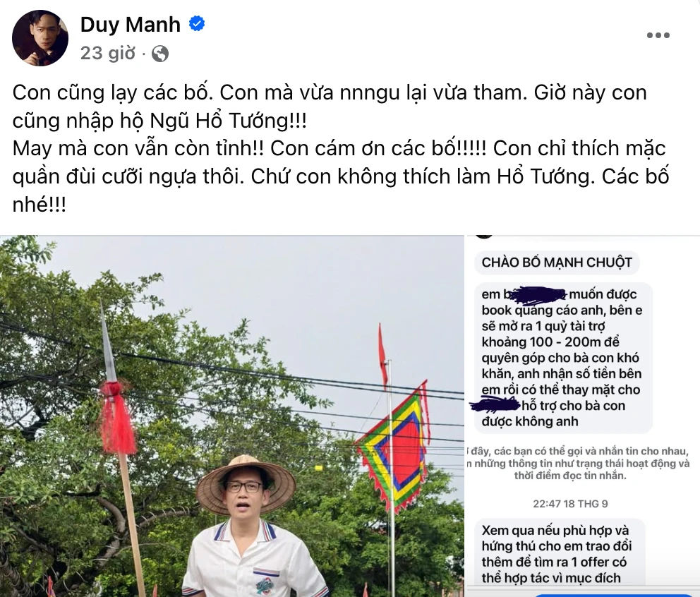Viewport: 700px width, 597px height.
Task: Click the '23 giờ' post timestamp
Action: pos(107,53)
